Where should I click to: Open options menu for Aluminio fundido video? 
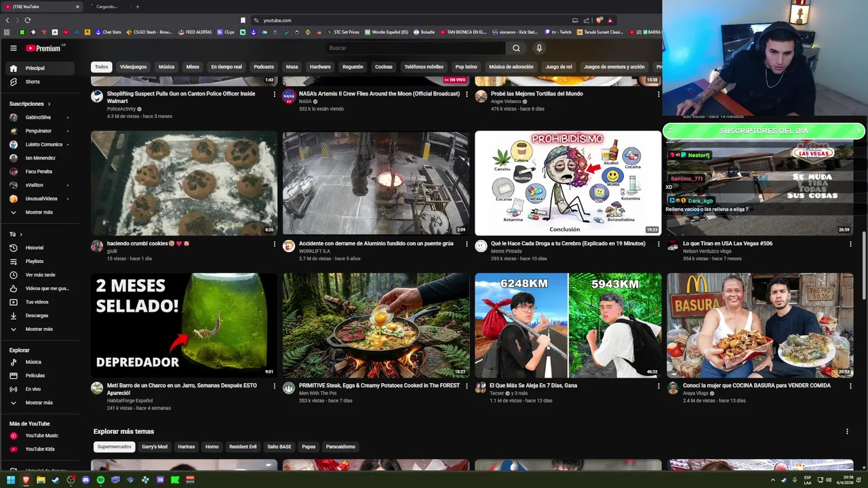point(467,244)
